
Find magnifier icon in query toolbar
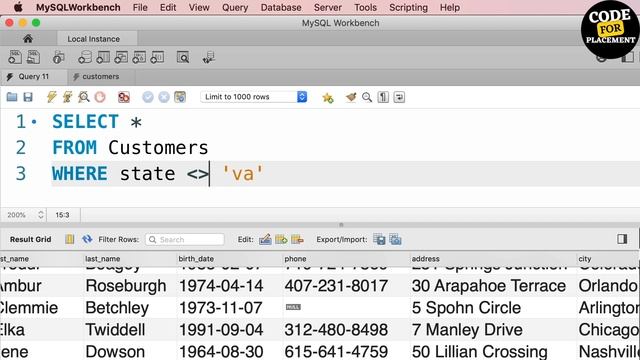click(x=367, y=97)
